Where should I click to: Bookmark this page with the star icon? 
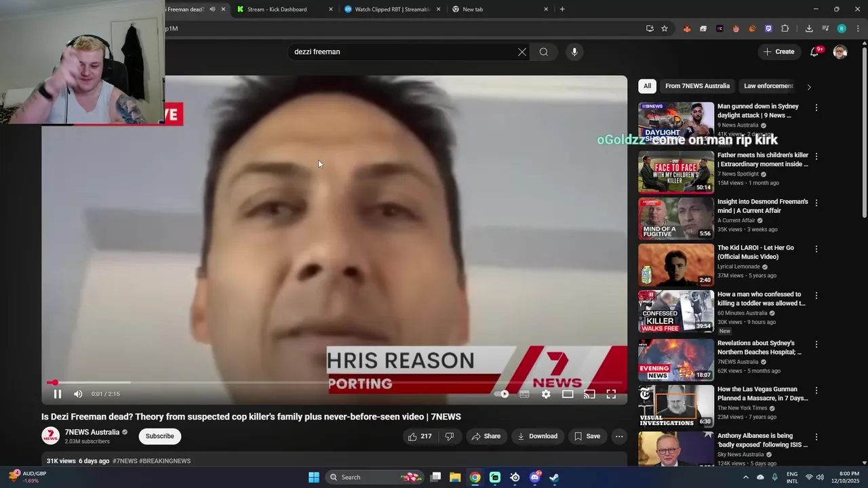pyautogui.click(x=665, y=28)
